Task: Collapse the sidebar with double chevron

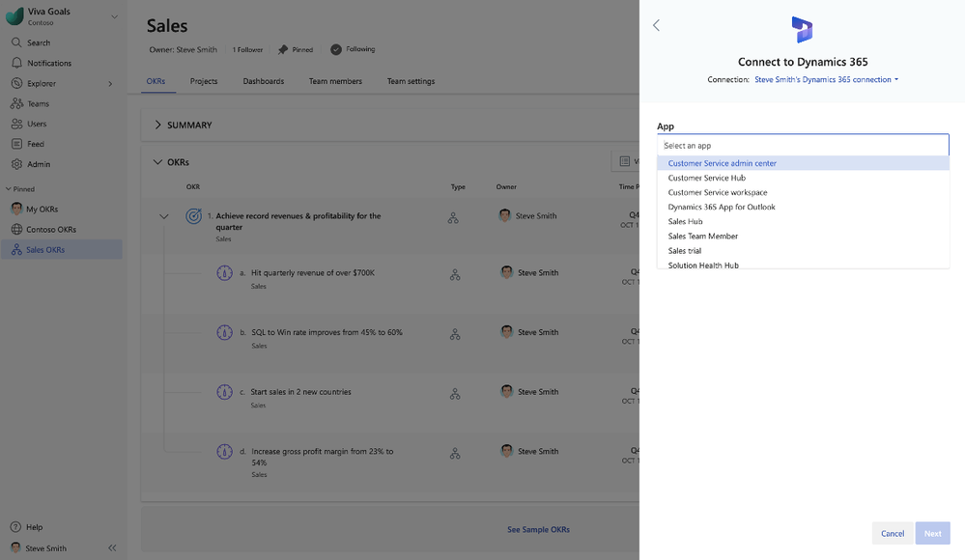Action: pyautogui.click(x=112, y=547)
